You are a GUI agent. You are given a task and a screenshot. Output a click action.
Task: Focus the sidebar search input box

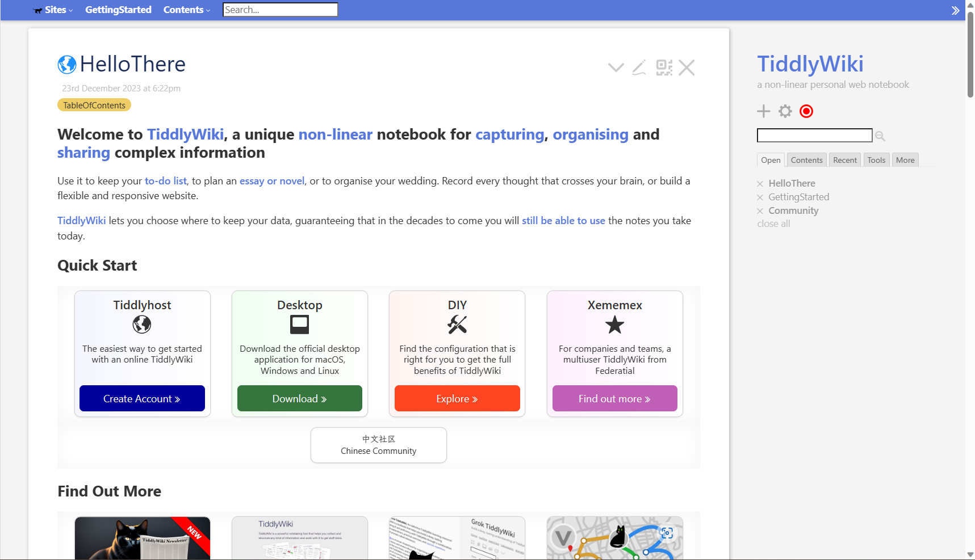tap(814, 135)
